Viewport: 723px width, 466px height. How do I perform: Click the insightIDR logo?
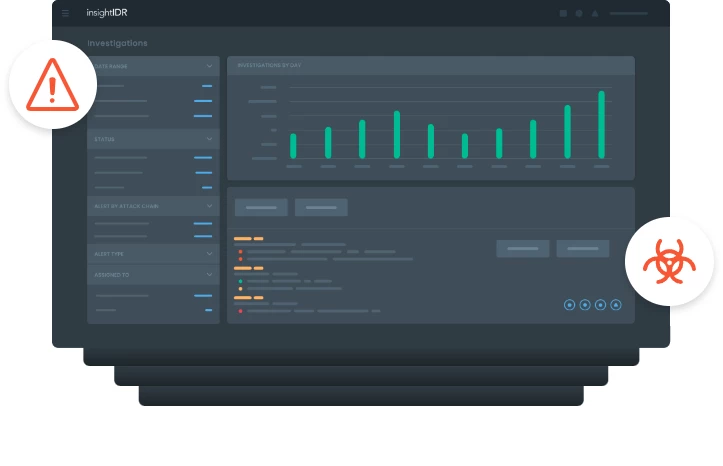107,14
